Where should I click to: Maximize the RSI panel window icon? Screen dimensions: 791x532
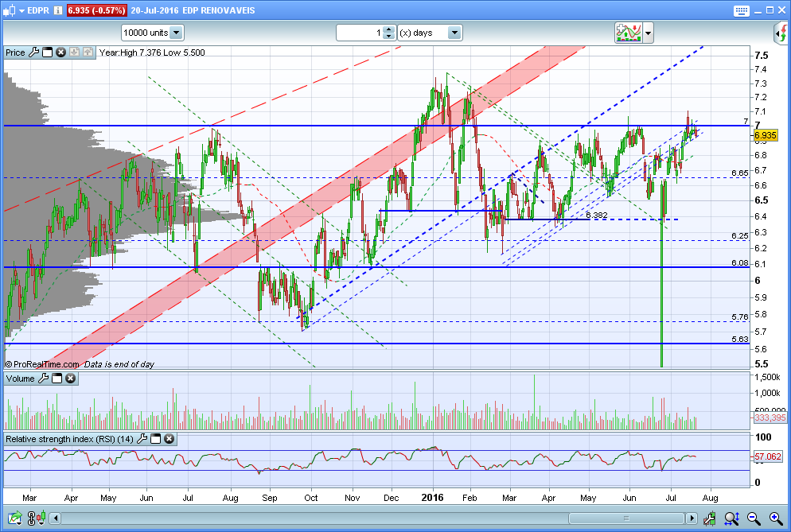point(155,439)
